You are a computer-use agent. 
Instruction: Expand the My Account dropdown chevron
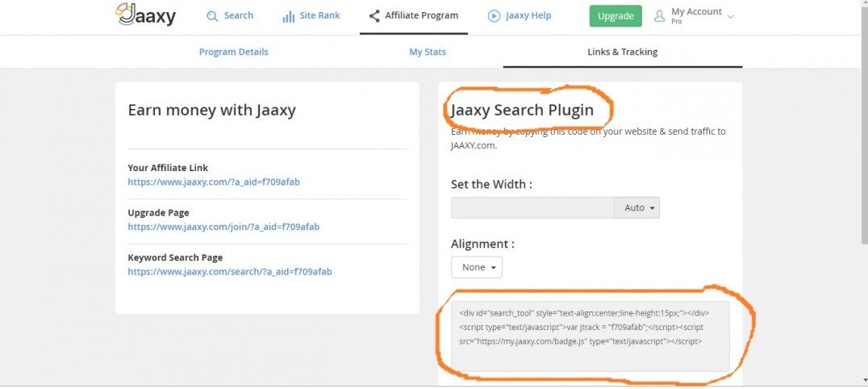coord(730,17)
